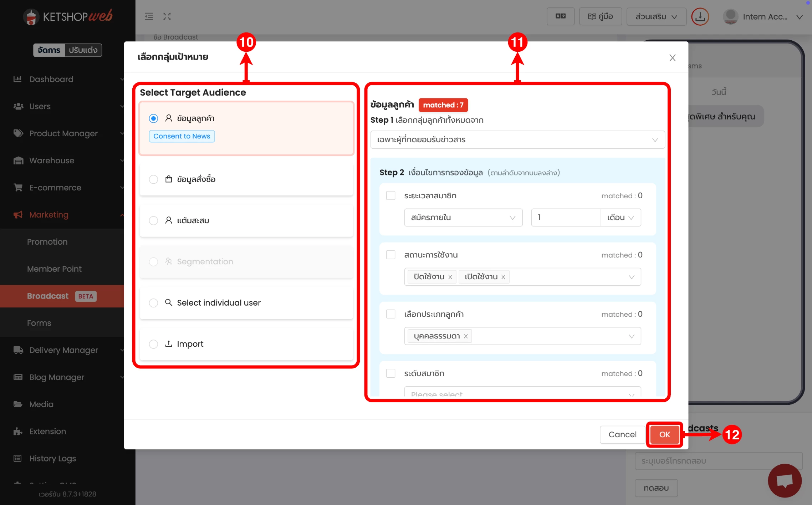Viewport: 812px width, 505px height.
Task: Open the Promotion menu item
Action: click(47, 242)
